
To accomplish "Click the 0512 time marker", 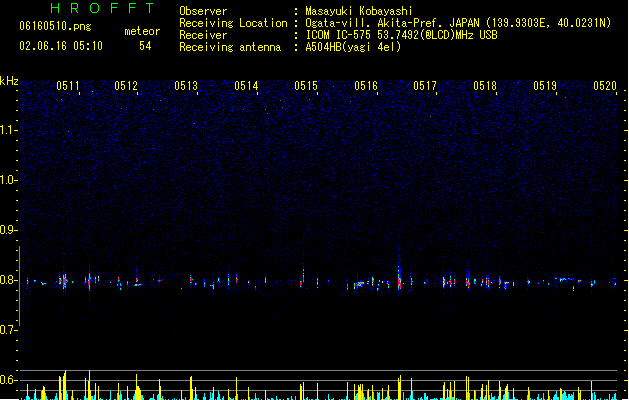I will pos(126,86).
